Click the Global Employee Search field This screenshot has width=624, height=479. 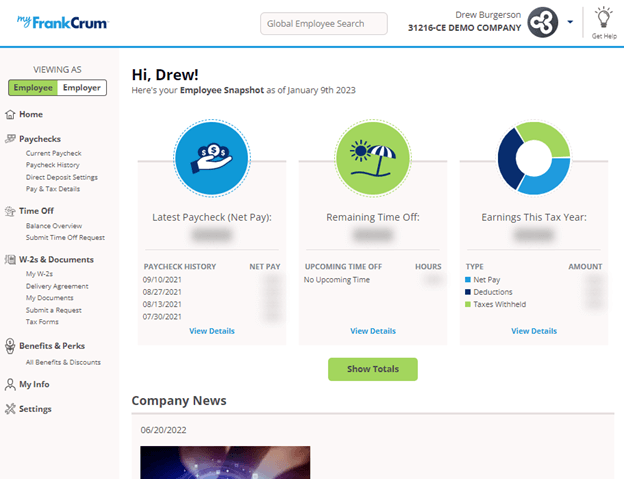click(x=324, y=23)
